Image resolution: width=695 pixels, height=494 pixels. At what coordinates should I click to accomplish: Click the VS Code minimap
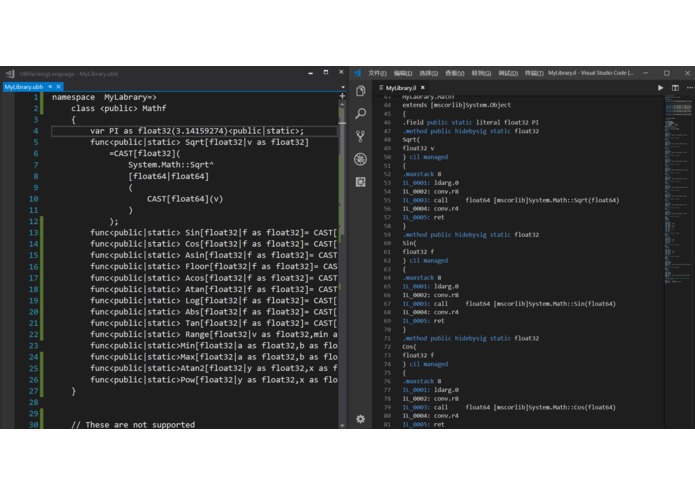679,189
